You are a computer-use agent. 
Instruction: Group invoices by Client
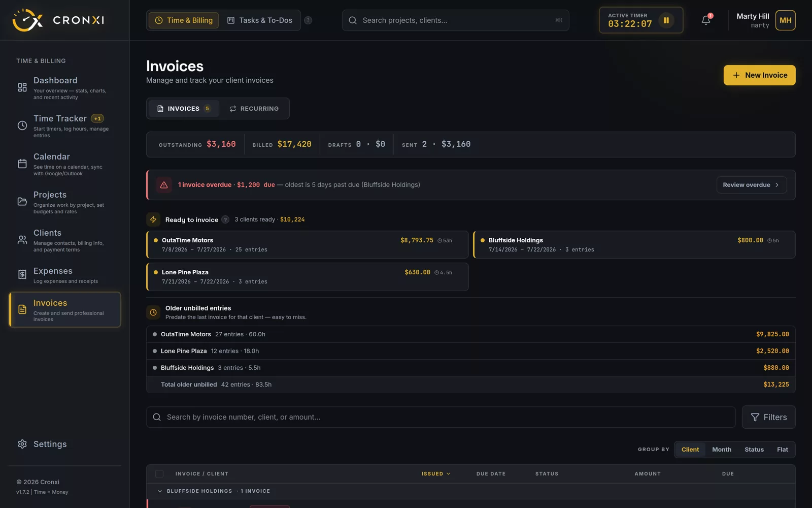tap(690, 450)
